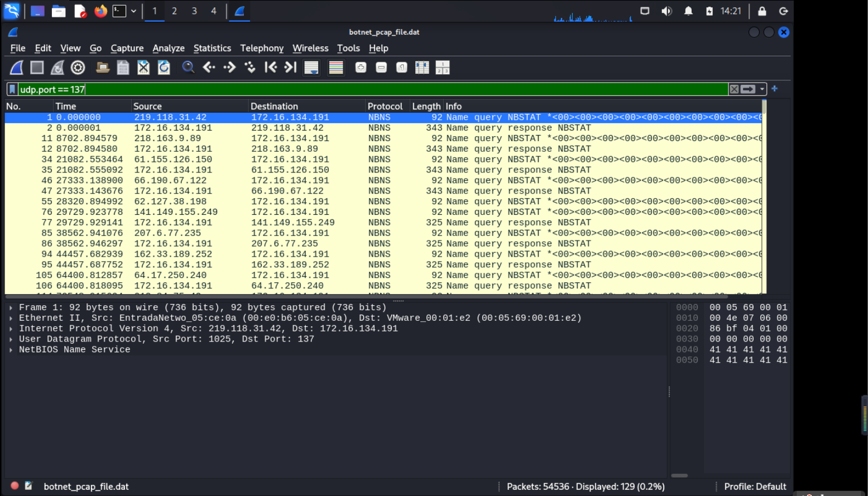Restart the current capture
The width and height of the screenshot is (868, 496).
pyautogui.click(x=57, y=68)
